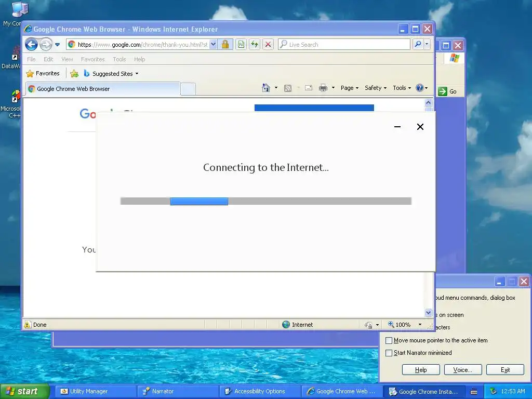
Task: Click the Live Search input box
Action: [x=344, y=45]
